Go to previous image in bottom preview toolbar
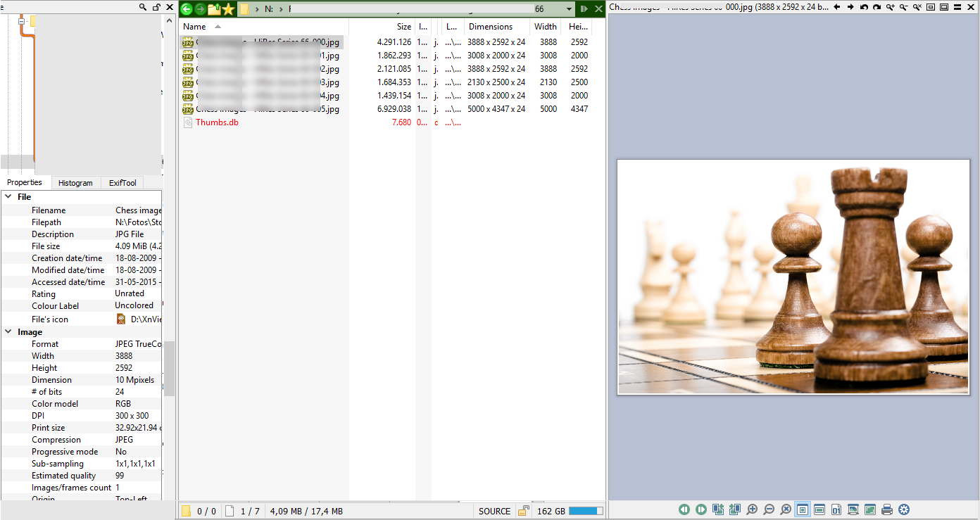980x520 pixels. coord(684,509)
